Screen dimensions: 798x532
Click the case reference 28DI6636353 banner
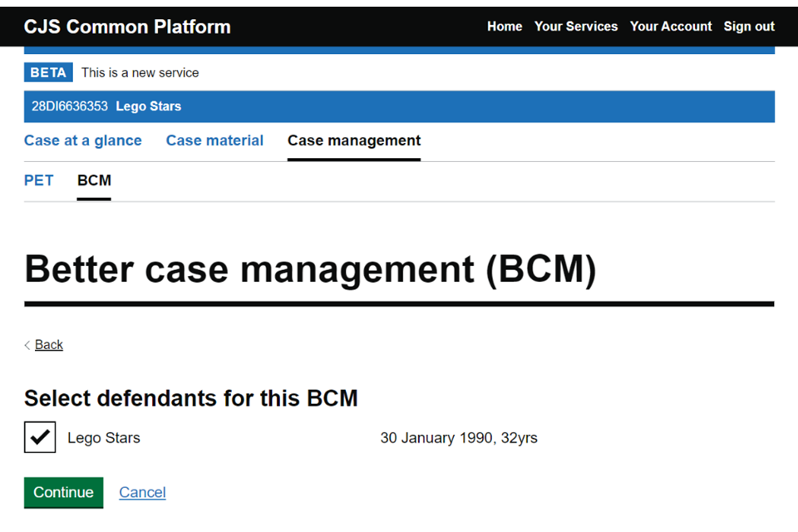coord(75,106)
